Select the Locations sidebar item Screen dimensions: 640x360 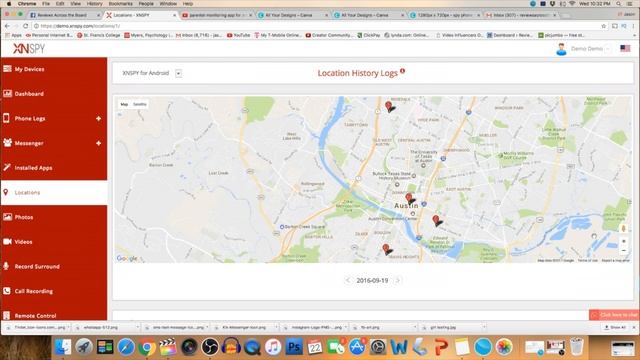[x=53, y=193]
